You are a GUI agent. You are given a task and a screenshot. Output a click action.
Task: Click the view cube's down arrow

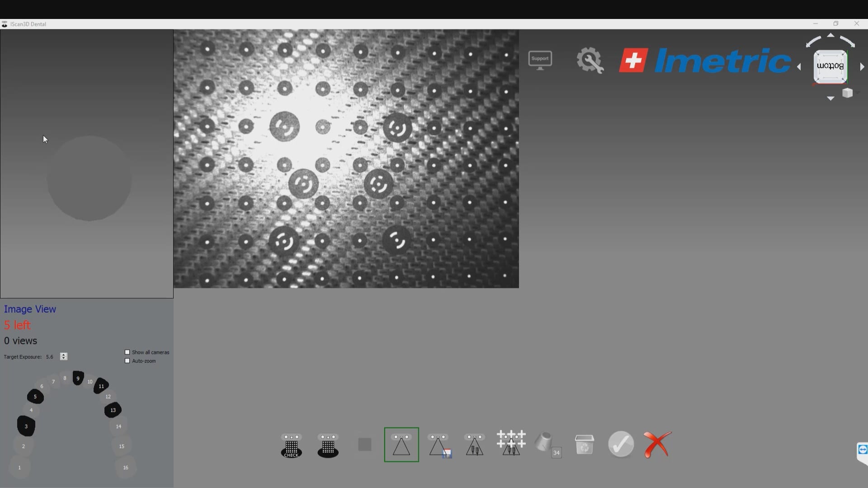[x=830, y=99]
